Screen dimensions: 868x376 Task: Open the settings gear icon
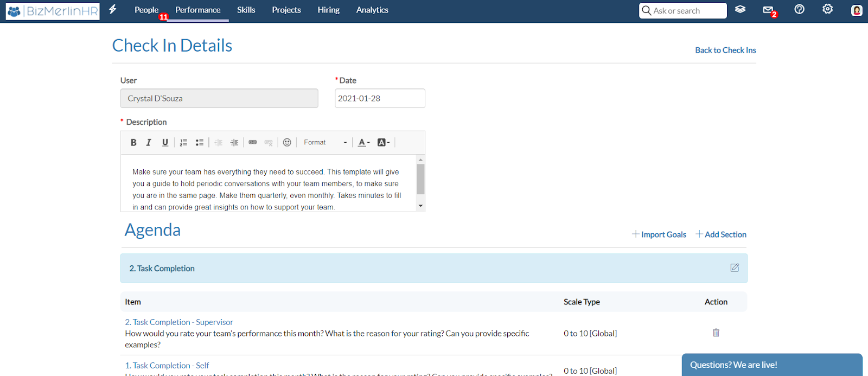(x=827, y=9)
